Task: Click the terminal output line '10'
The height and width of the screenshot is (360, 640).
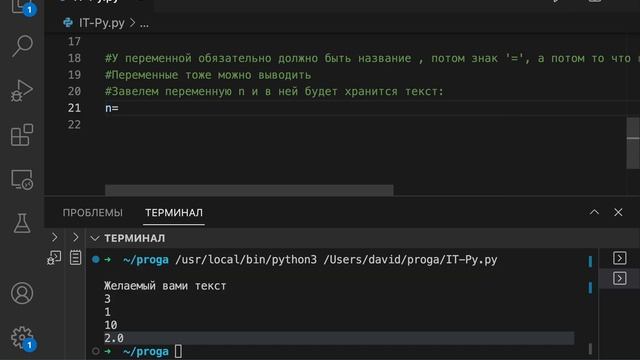Action: (111, 325)
